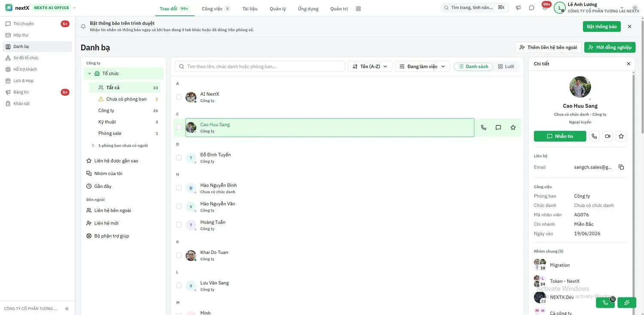Tick the checkbox for Đỗ Đình Tuyển
The width and height of the screenshot is (644, 315).
pyautogui.click(x=179, y=158)
